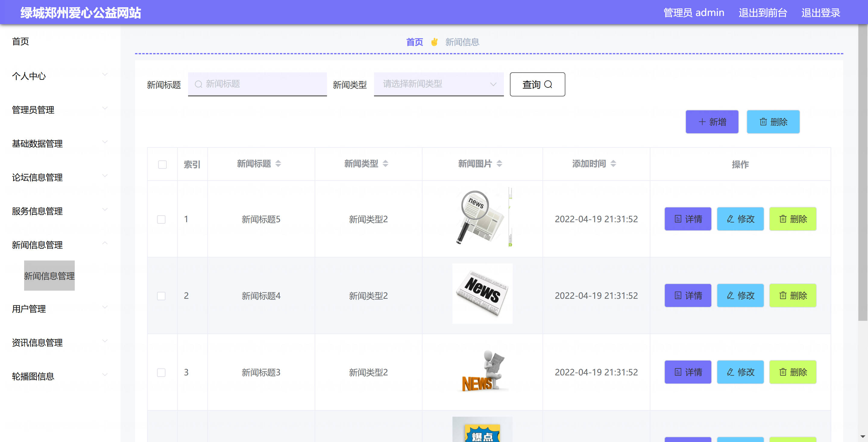
Task: Expand the 资讯信息管理 menu chevron
Action: coord(105,341)
